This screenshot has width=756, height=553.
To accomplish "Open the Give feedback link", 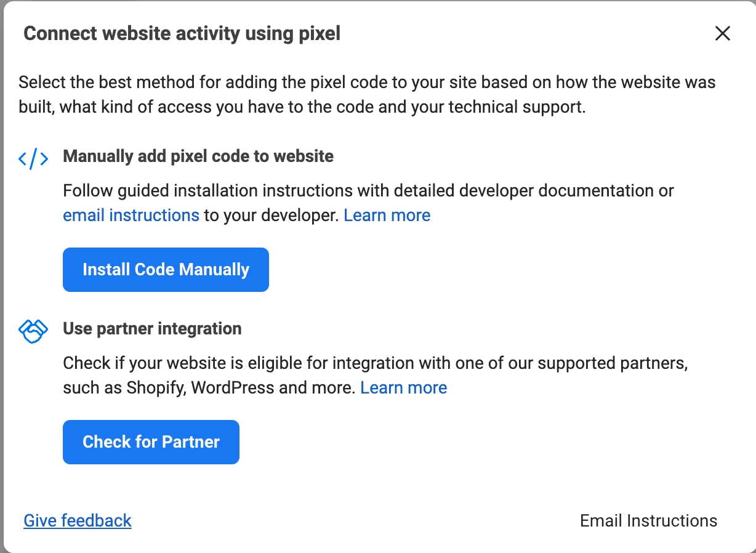I will point(78,520).
